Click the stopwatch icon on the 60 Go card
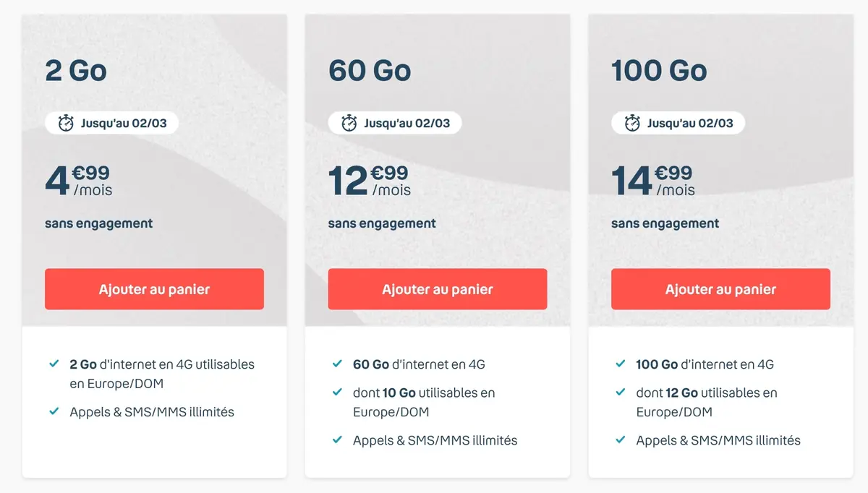This screenshot has height=493, width=868. (349, 122)
